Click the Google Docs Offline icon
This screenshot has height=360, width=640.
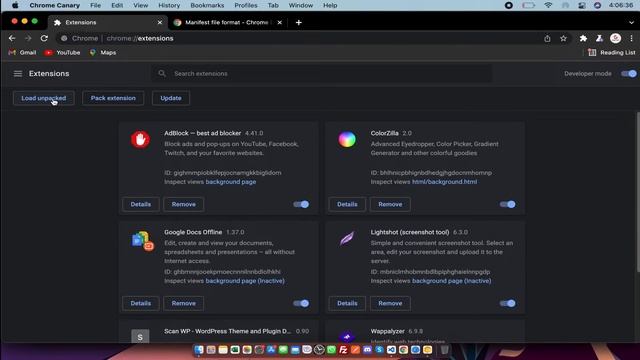point(142,240)
